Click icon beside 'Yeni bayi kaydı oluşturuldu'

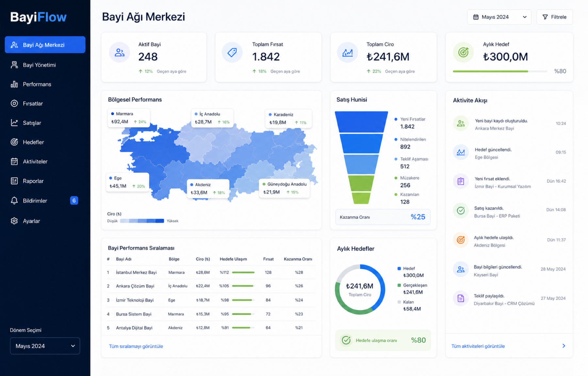pyautogui.click(x=461, y=123)
